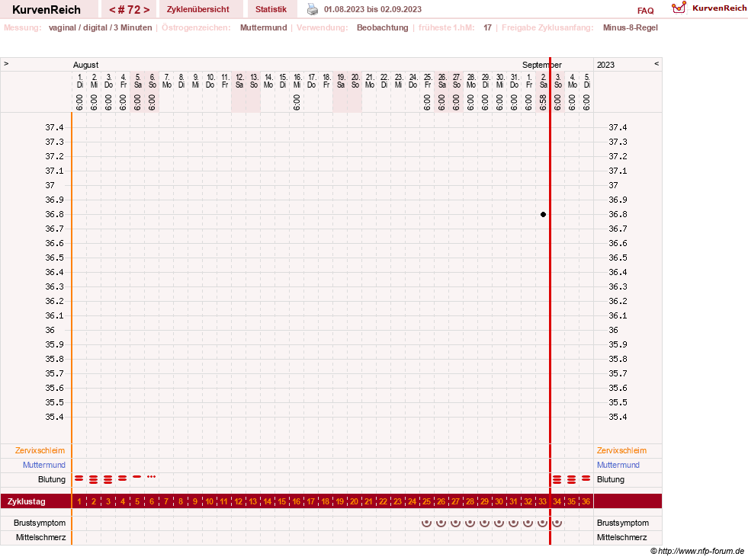Click the date range 01.08.2023 bis 02.09.2023
The width and height of the screenshot is (748, 560).
(373, 9)
